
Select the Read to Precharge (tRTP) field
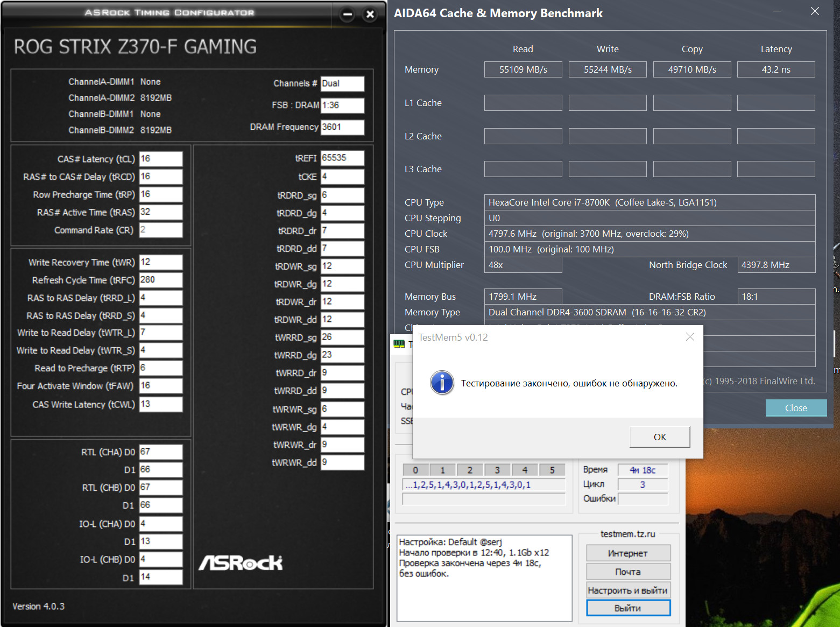click(x=161, y=368)
